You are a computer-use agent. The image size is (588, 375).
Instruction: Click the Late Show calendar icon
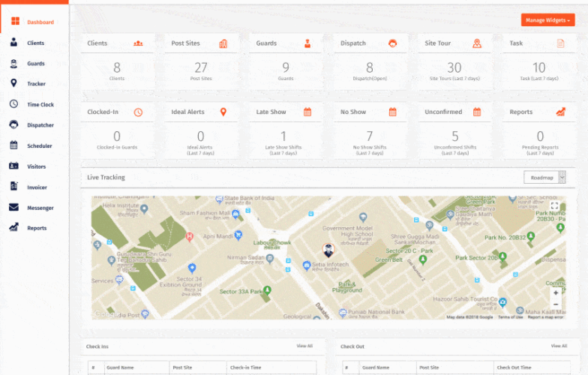click(307, 112)
